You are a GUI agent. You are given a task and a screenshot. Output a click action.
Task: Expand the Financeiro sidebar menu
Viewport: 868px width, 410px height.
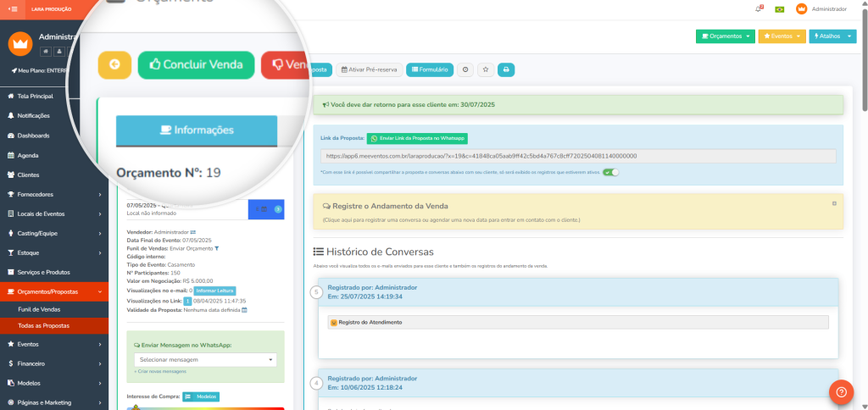(x=54, y=363)
